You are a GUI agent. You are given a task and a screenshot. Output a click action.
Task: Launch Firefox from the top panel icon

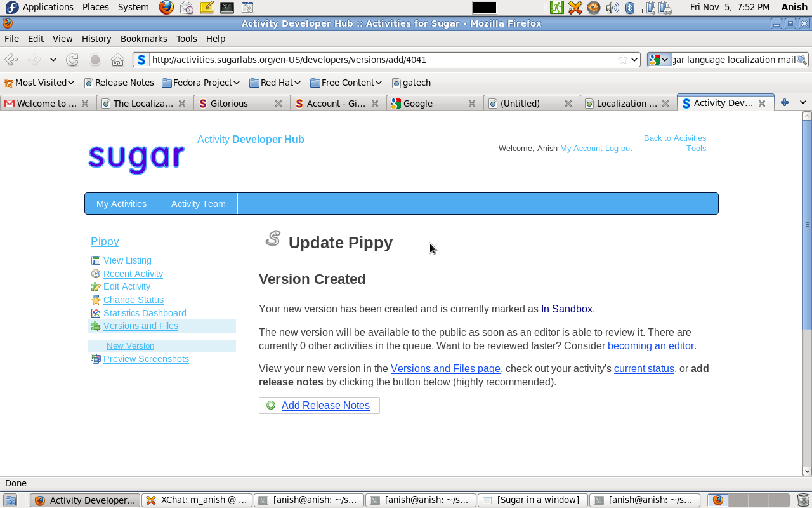click(166, 8)
